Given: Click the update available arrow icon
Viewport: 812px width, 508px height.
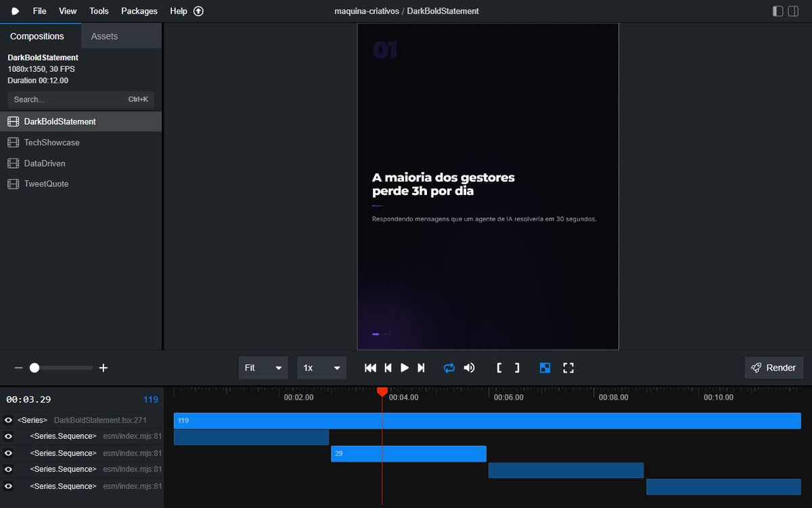Looking at the screenshot, I should coord(198,11).
